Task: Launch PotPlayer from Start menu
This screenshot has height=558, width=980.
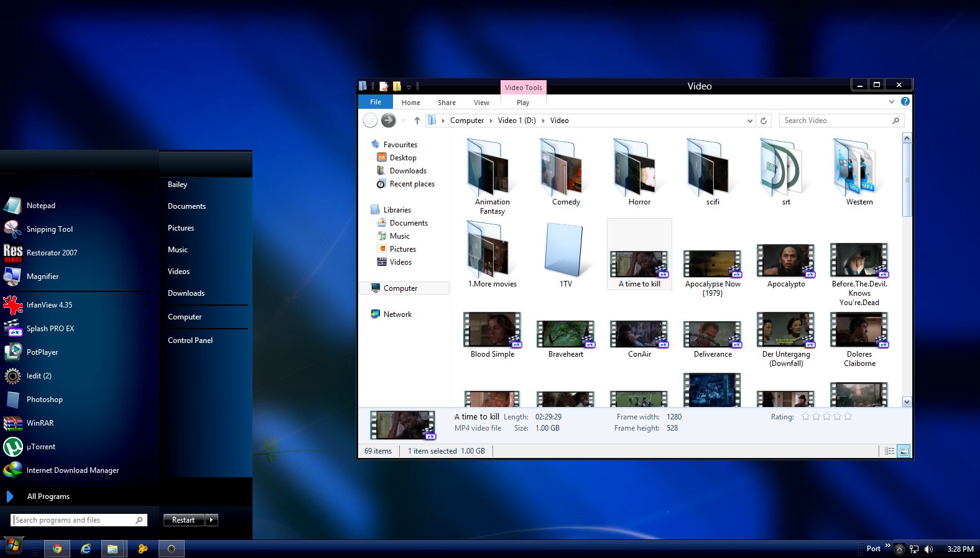Action: [x=42, y=352]
